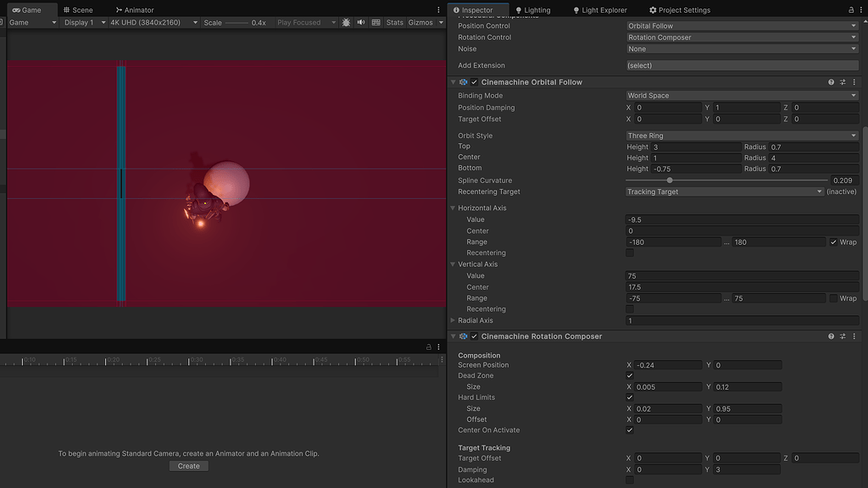Image resolution: width=868 pixels, height=488 pixels.
Task: Open the Stats overlay in Game view
Action: tap(394, 22)
